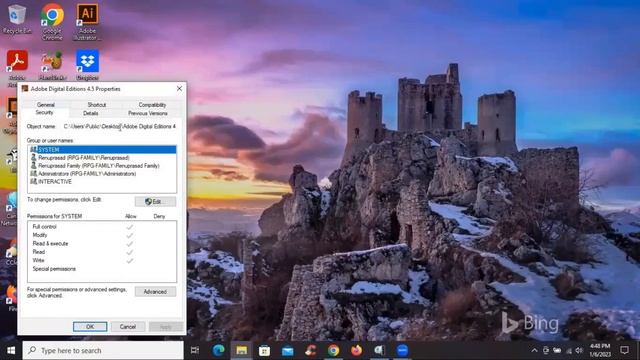The height and width of the screenshot is (360, 640).
Task: Switch to Chrome on the taskbar
Action: (333, 351)
